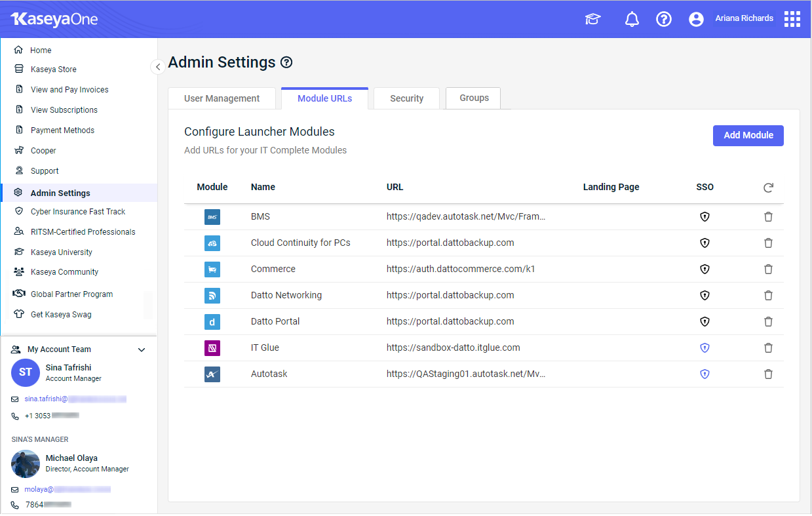Open the notifications bell icon
The image size is (812, 516).
(x=632, y=19)
